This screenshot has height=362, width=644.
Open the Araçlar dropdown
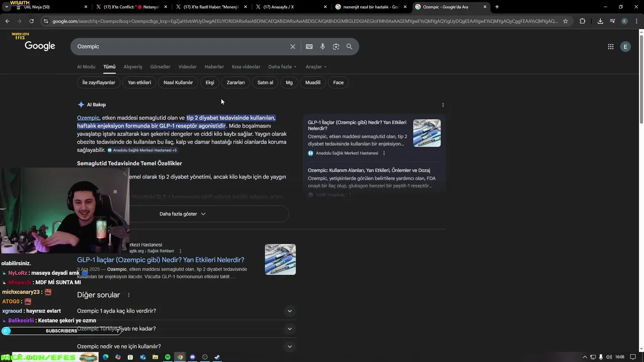[x=316, y=67]
